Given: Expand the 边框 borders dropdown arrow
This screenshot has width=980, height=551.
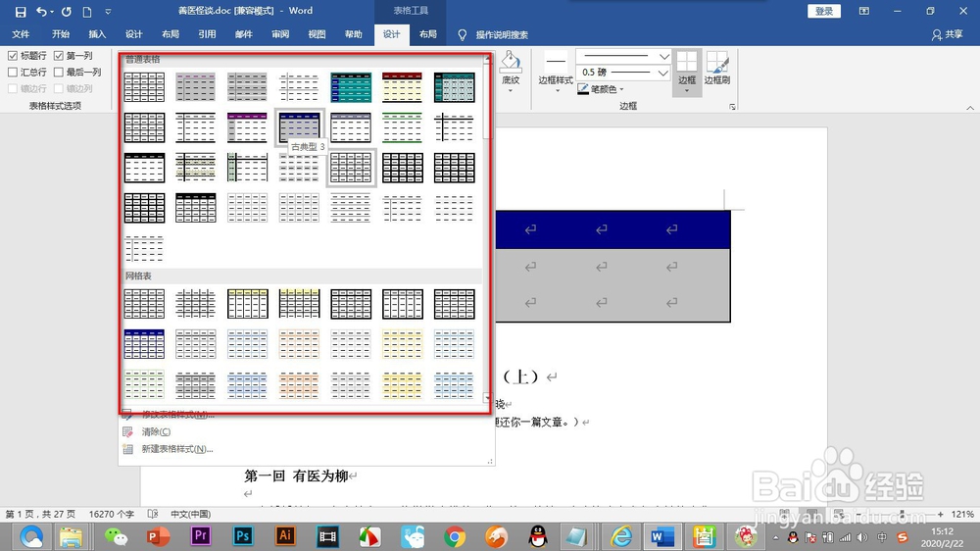Looking at the screenshot, I should point(686,91).
